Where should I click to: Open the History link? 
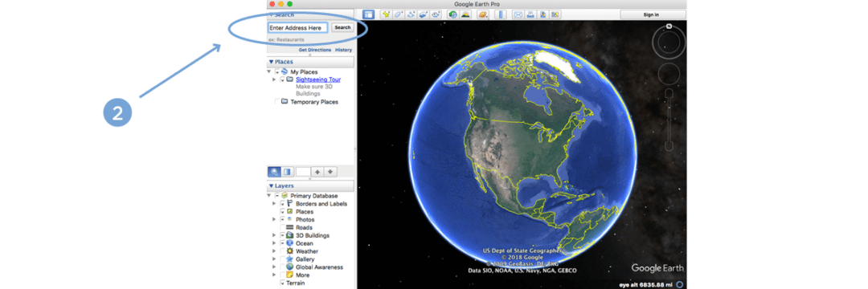pyautogui.click(x=343, y=50)
